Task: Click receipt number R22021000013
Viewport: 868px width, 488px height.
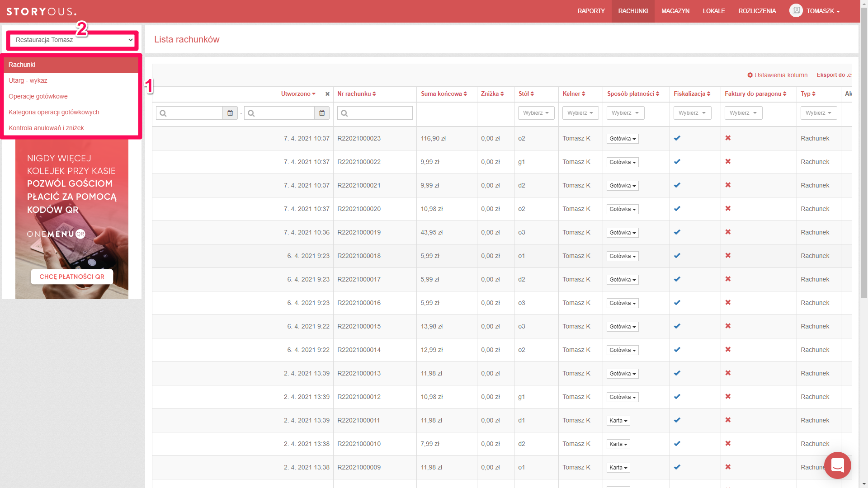Action: click(x=359, y=373)
